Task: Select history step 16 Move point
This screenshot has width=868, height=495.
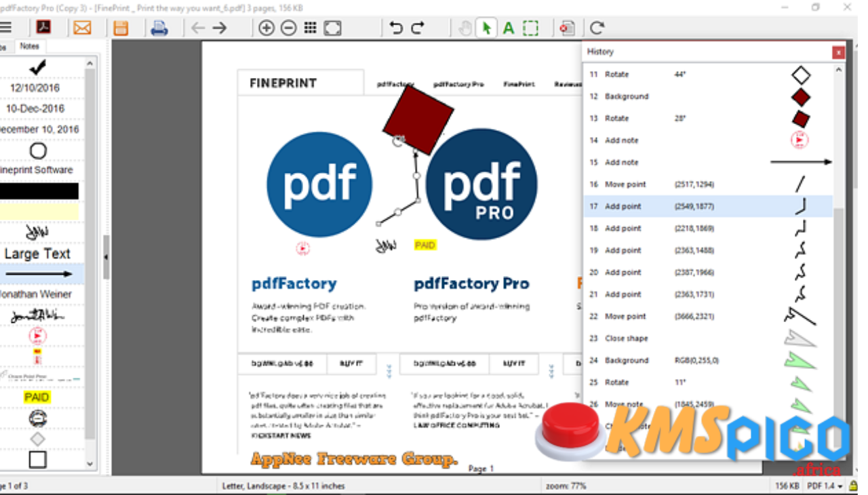Action: 708,184
